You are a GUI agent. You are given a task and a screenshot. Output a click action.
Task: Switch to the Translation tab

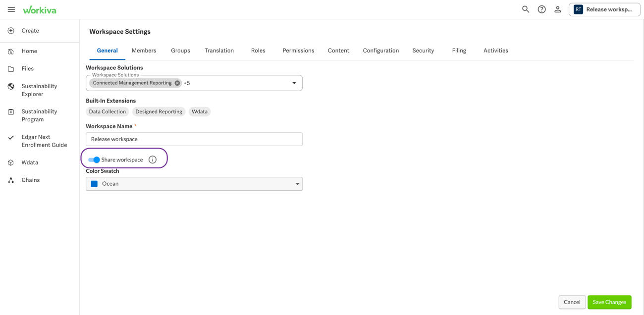[x=219, y=51]
